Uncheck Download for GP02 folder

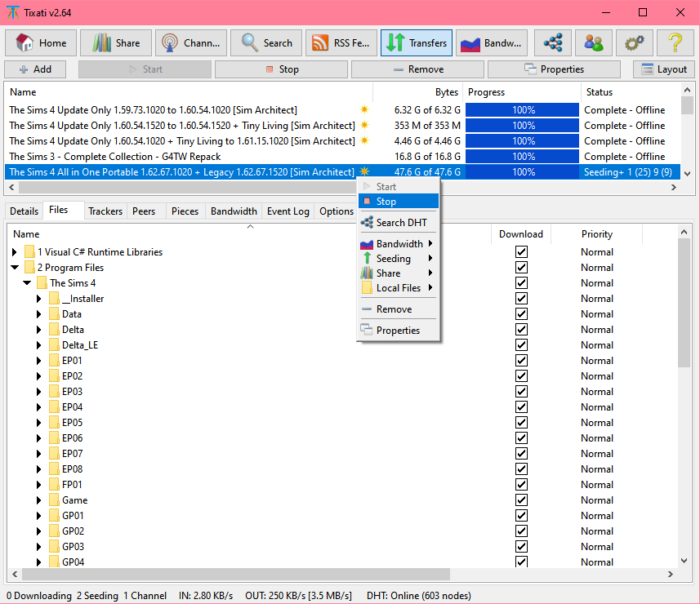coord(521,531)
